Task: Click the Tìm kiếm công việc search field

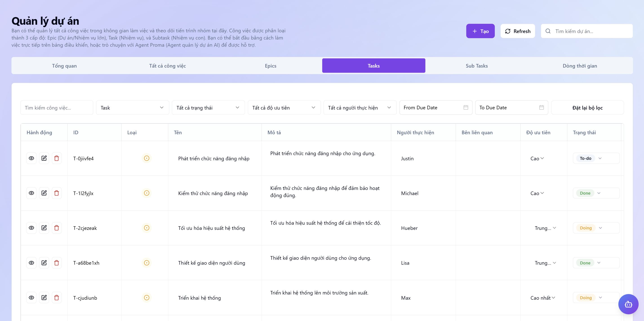Action: [x=57, y=108]
